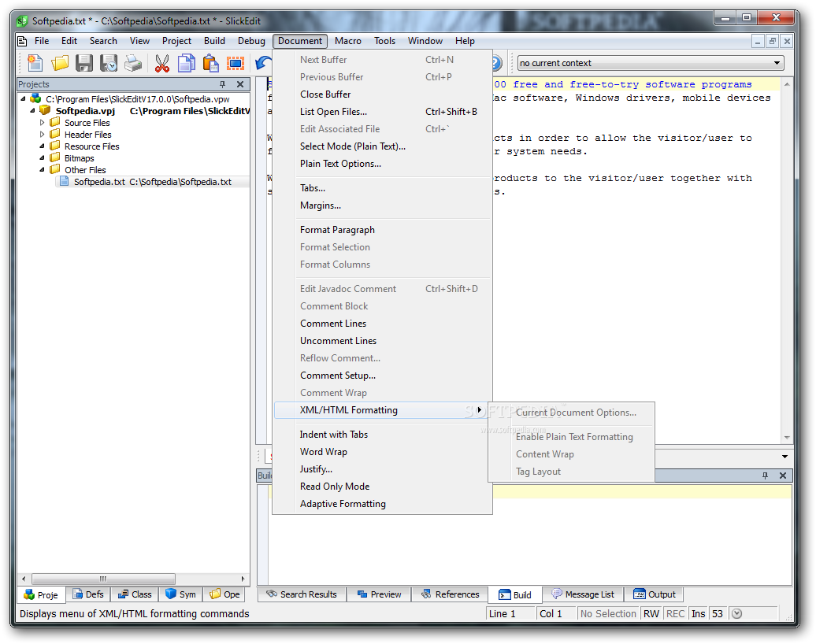816x644 pixels.
Task: Pin the Projects panel
Action: [x=223, y=84]
